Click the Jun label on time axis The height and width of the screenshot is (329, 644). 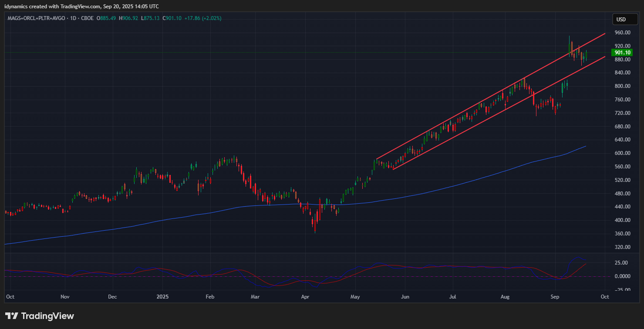[x=405, y=297]
